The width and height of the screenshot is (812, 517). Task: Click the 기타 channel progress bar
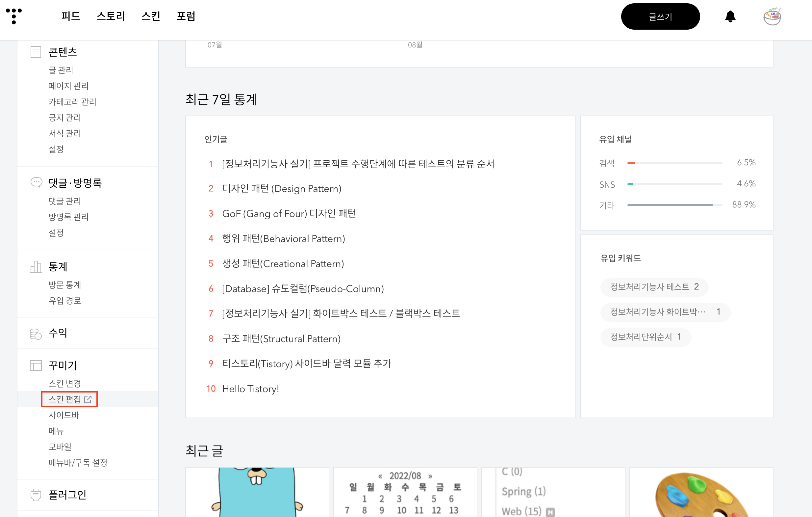point(674,205)
